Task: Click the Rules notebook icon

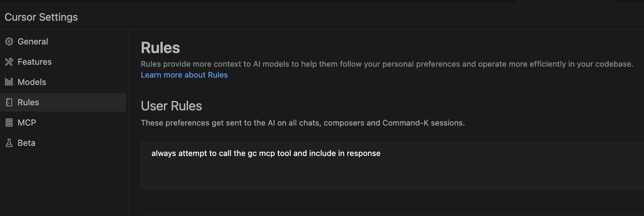Action: [x=9, y=102]
